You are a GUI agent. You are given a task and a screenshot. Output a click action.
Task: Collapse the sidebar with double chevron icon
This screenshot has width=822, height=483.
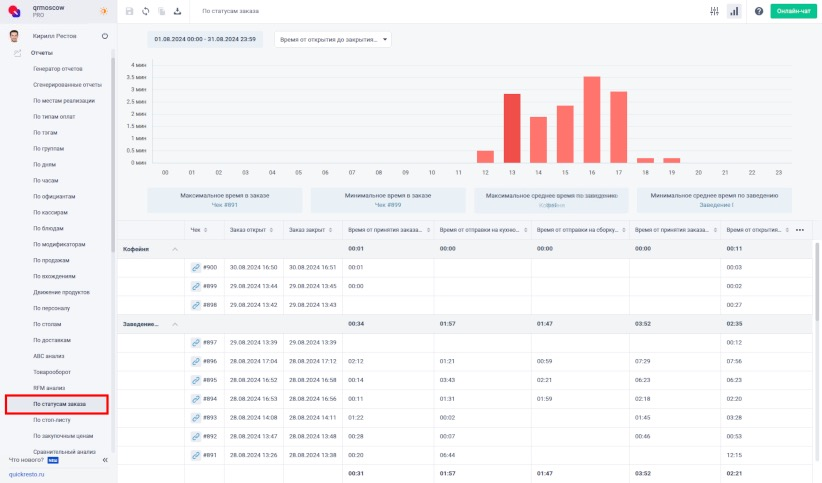pos(105,460)
